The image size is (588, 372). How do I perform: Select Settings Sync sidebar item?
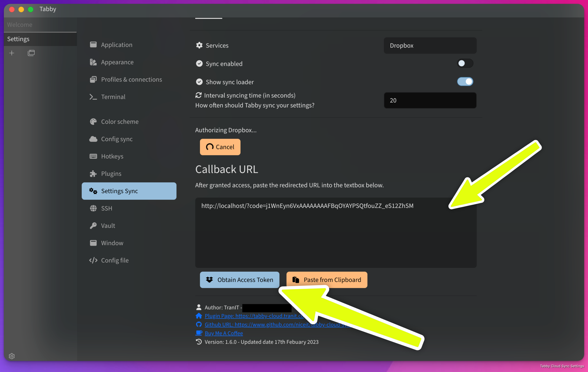[129, 191]
